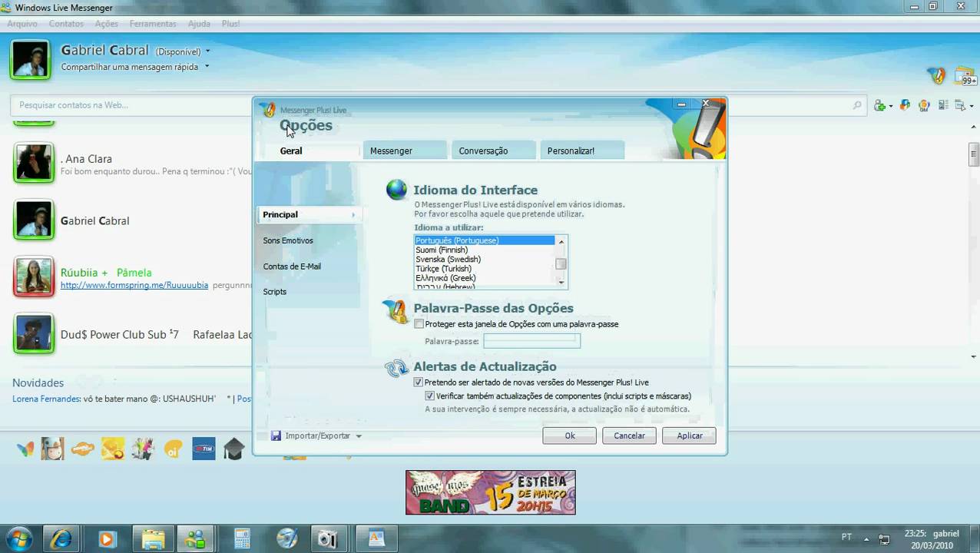
Task: Open the colored cubes icon in the toolbar
Action: click(905, 105)
